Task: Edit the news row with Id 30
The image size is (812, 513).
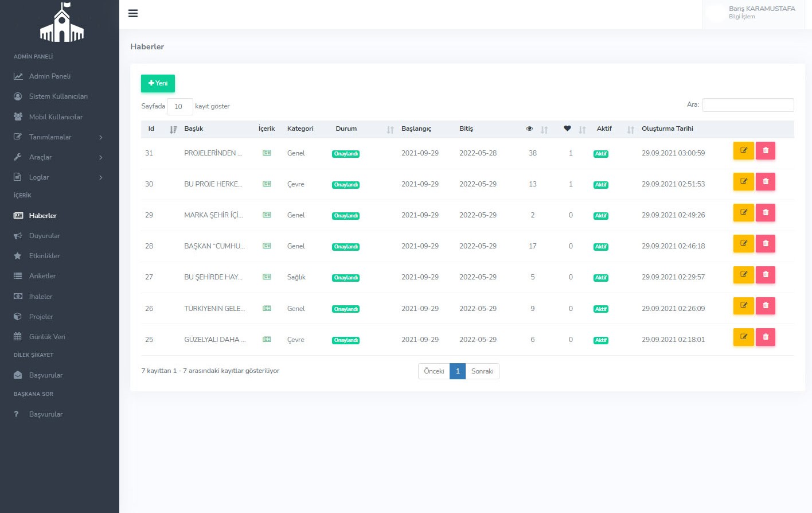Action: coord(744,181)
